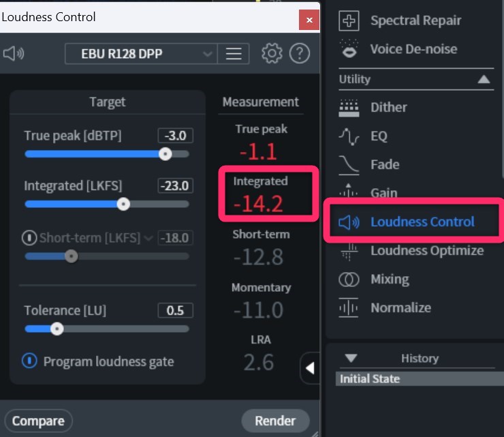Open the Loudness Optimize module

pos(426,250)
